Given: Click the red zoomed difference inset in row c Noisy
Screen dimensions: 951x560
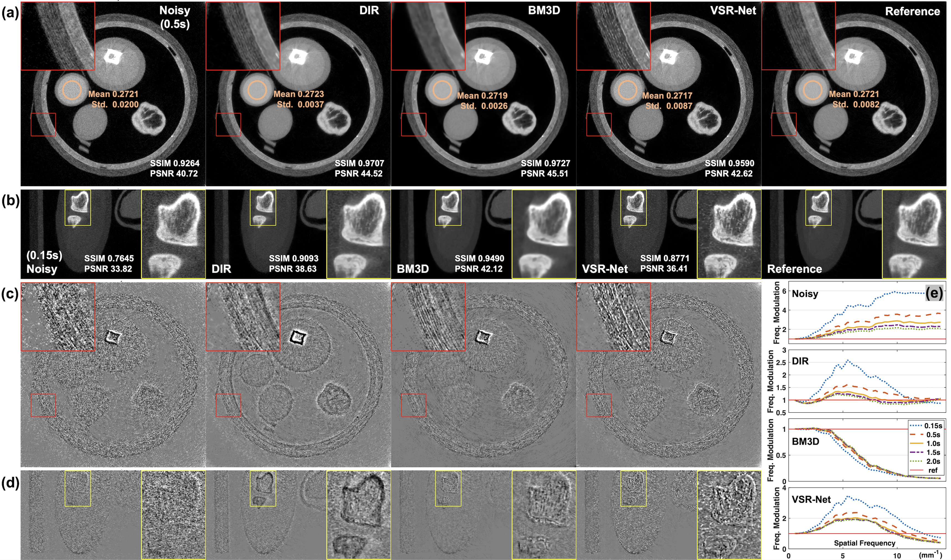Looking at the screenshot, I should (x=58, y=316).
